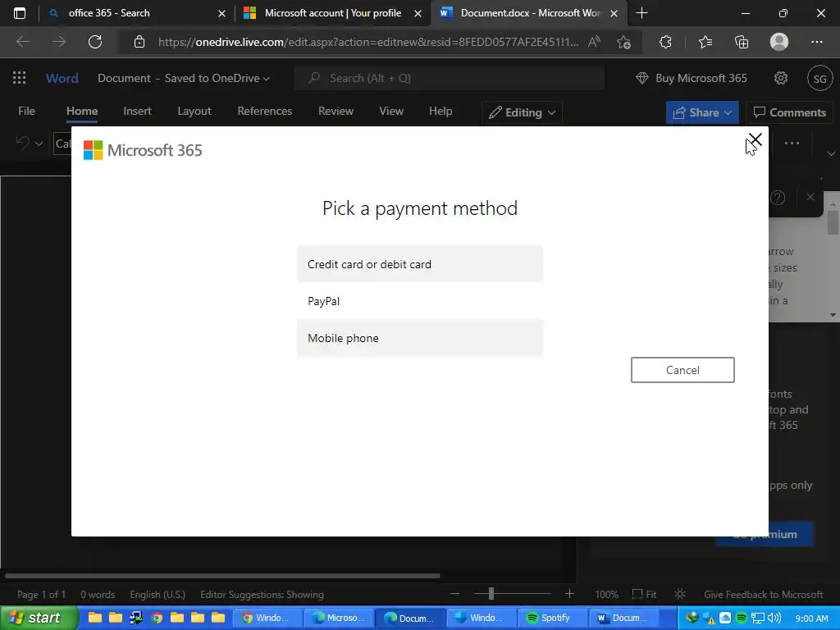Open a new browser tab
The height and width of the screenshot is (630, 840).
click(641, 13)
